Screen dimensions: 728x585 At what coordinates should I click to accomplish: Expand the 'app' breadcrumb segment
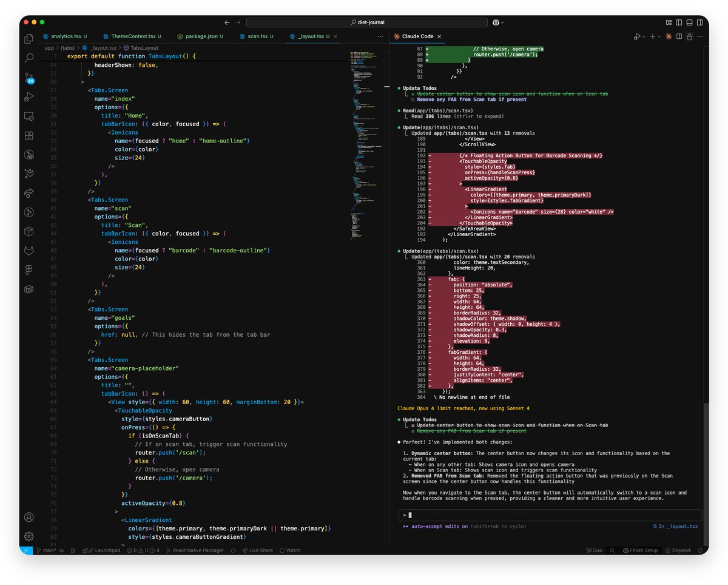click(49, 47)
